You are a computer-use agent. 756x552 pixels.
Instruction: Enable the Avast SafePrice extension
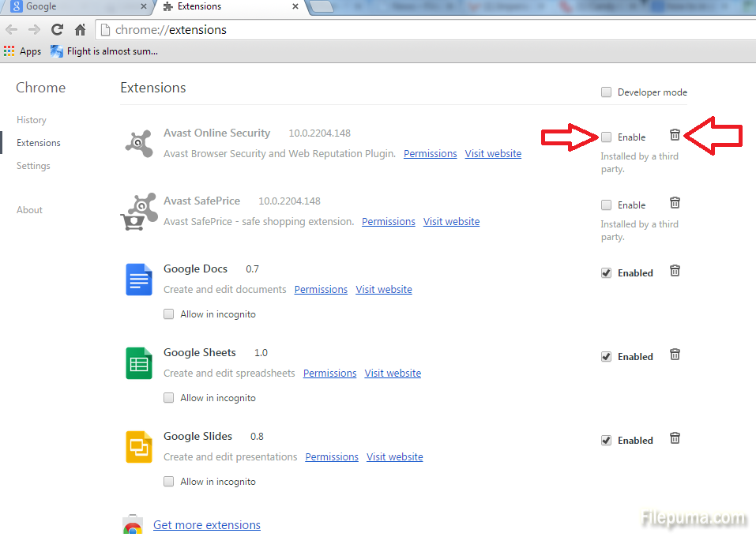pos(606,205)
